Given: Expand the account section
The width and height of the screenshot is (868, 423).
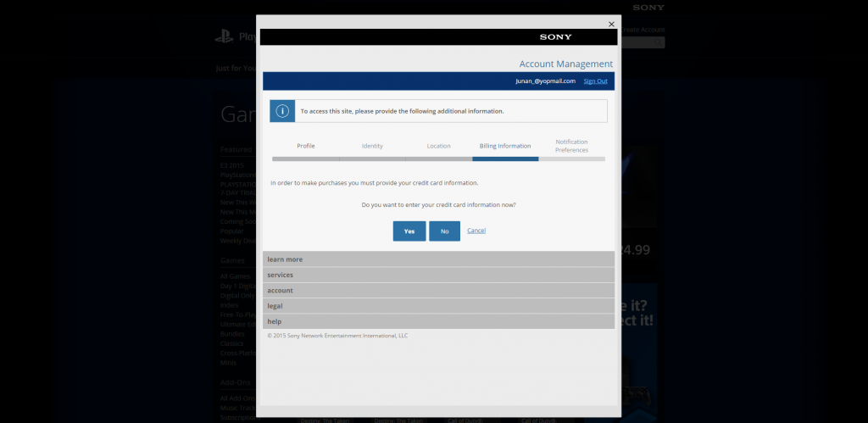Looking at the screenshot, I should coord(438,290).
